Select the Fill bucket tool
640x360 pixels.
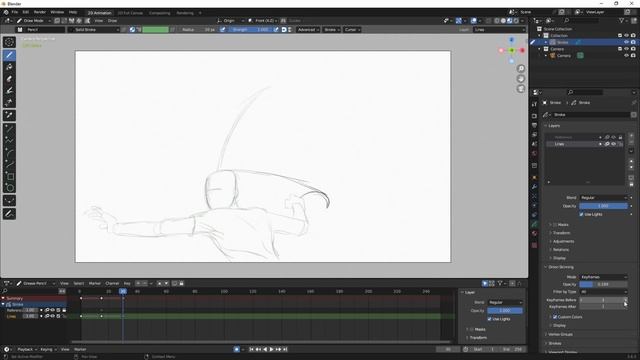point(9,67)
